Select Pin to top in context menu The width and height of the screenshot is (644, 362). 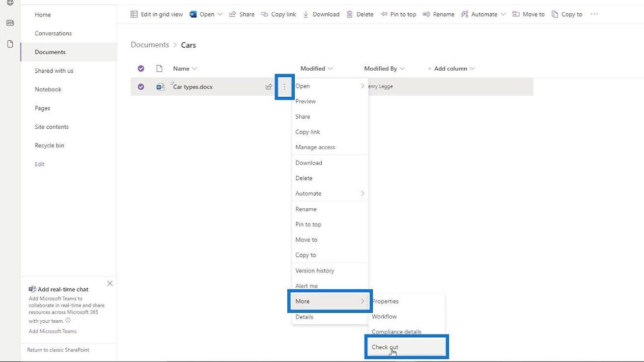[x=330, y=224]
